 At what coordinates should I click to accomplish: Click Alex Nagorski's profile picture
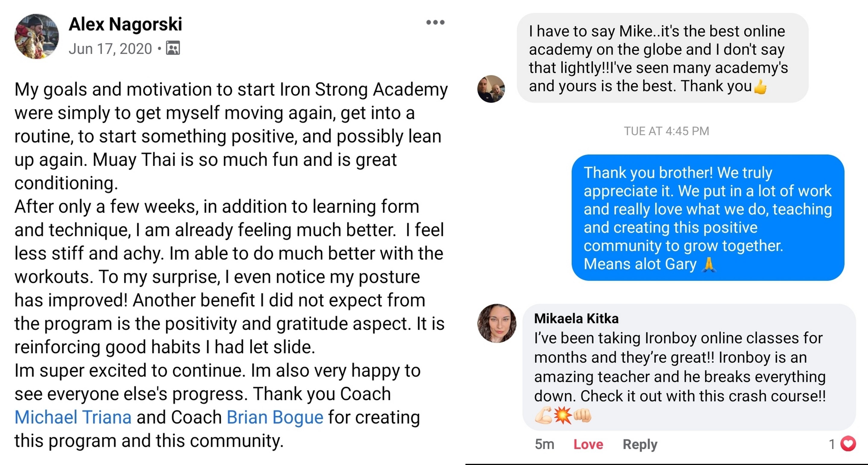point(37,36)
